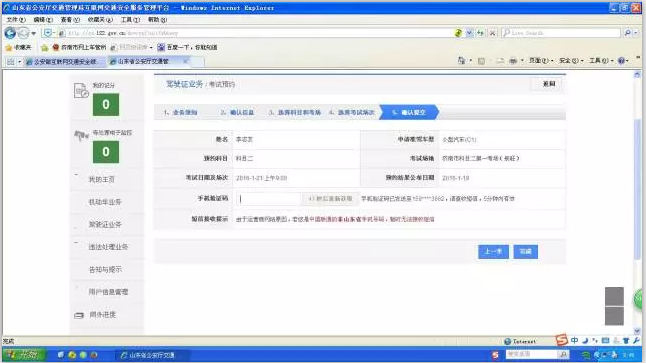
Task: Click the Sogou S input method icon
Action: (561, 340)
